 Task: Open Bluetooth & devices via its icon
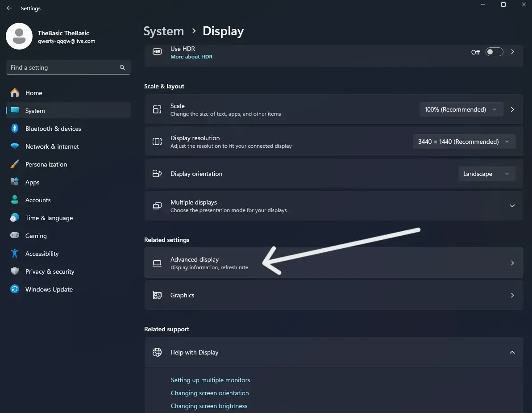pyautogui.click(x=15, y=128)
